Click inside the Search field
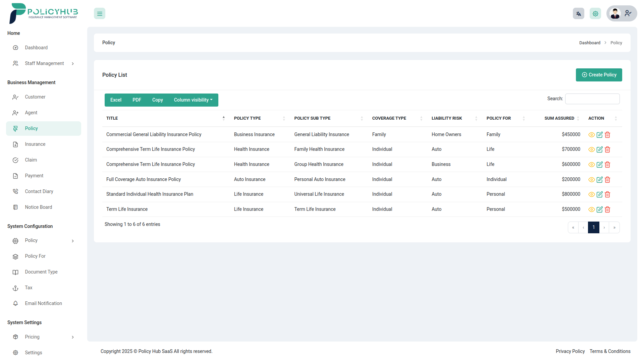Image resolution: width=644 pixels, height=362 pixels. click(x=592, y=99)
